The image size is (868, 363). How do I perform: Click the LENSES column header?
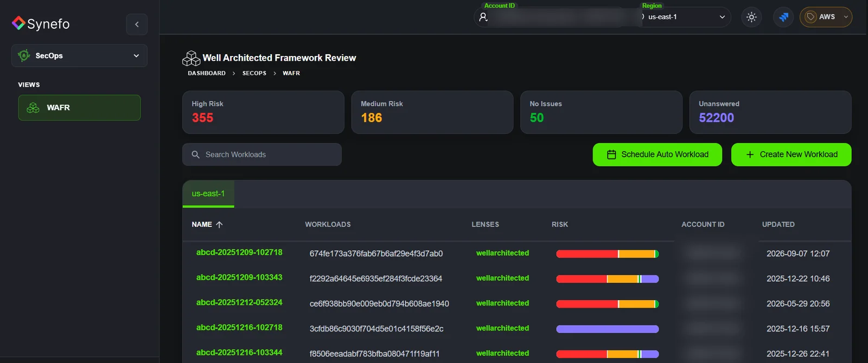[485, 225]
